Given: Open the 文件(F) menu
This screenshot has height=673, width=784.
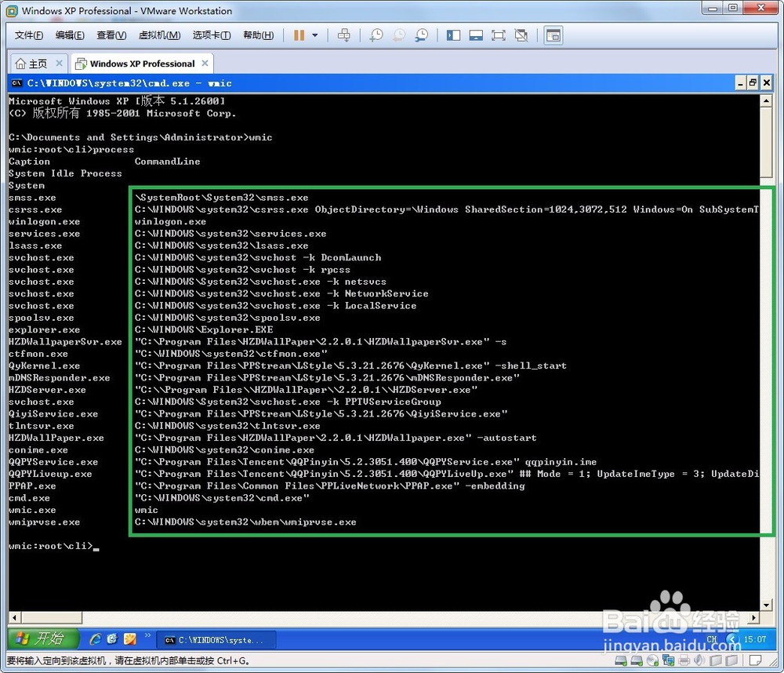Looking at the screenshot, I should click(x=28, y=35).
